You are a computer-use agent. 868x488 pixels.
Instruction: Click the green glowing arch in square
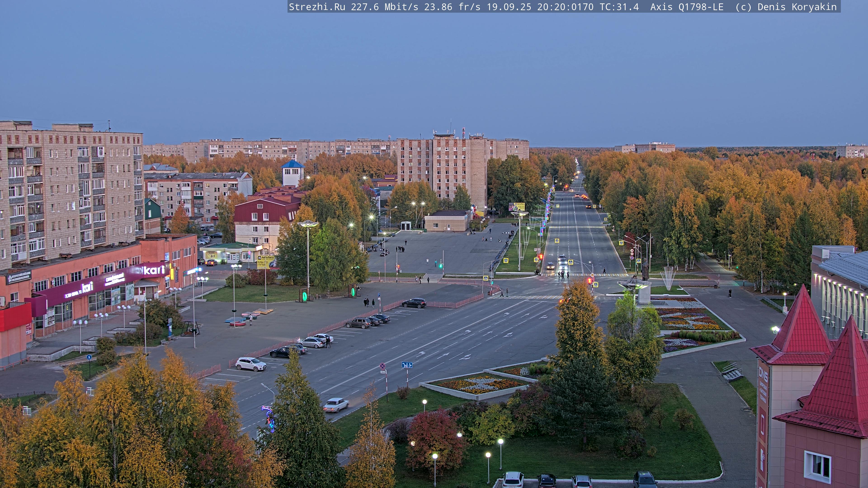point(305,296)
